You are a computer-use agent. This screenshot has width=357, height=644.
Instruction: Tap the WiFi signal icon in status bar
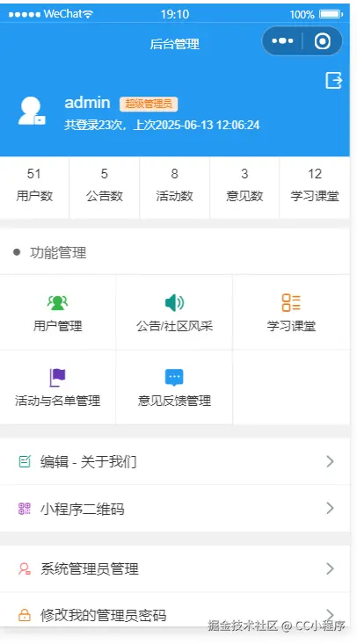(89, 14)
